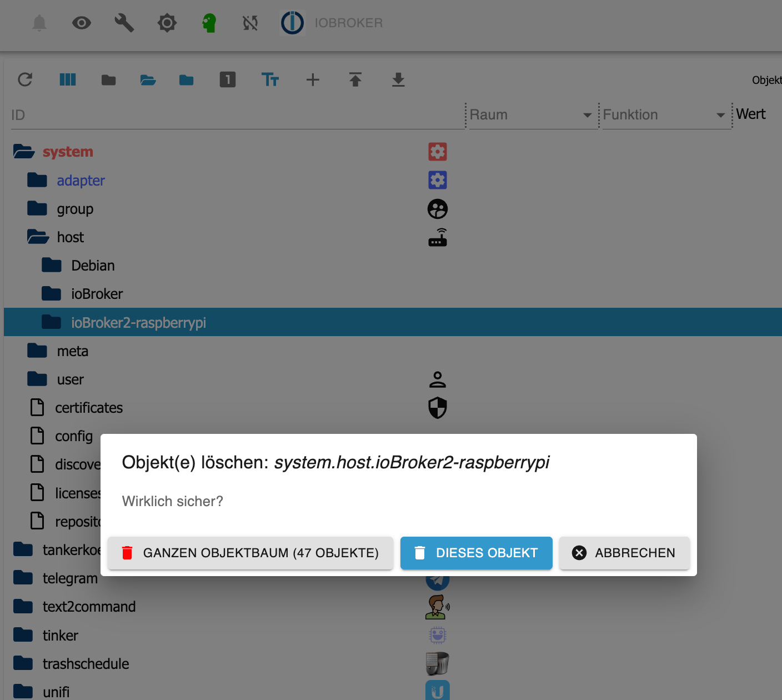Click the router icon beside host
The image size is (782, 700).
tap(438, 237)
